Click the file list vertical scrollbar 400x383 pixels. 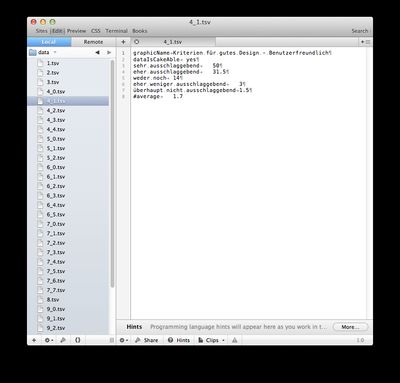[112, 173]
